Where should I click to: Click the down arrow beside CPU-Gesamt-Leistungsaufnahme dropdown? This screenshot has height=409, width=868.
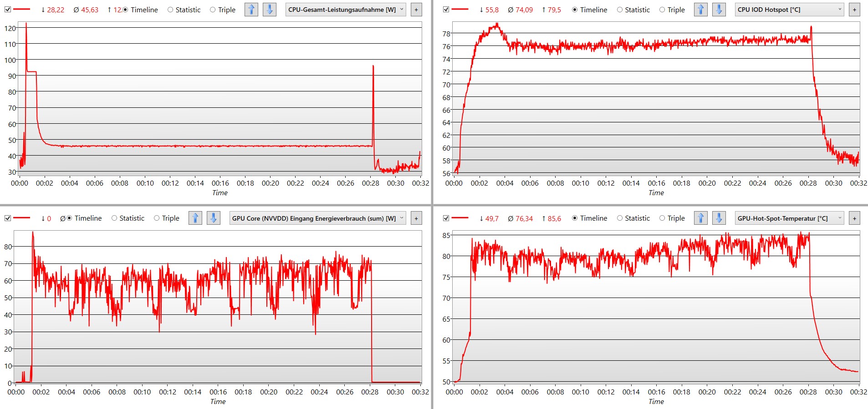coord(270,10)
